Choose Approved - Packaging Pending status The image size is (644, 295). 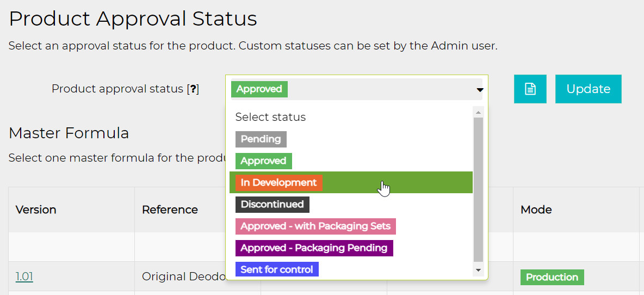[x=314, y=248]
